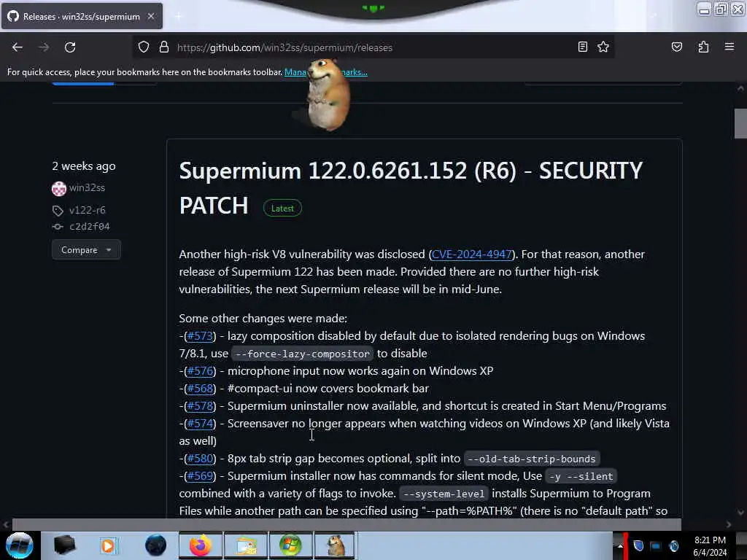
Task: Open the round tray icon beside the clock
Action: tap(673, 545)
